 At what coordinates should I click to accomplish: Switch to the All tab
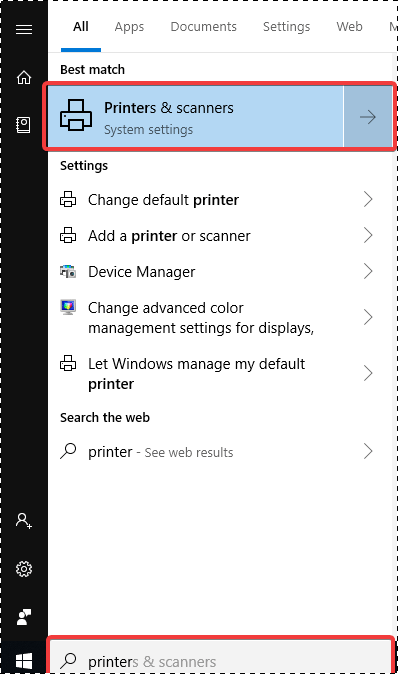point(81,27)
